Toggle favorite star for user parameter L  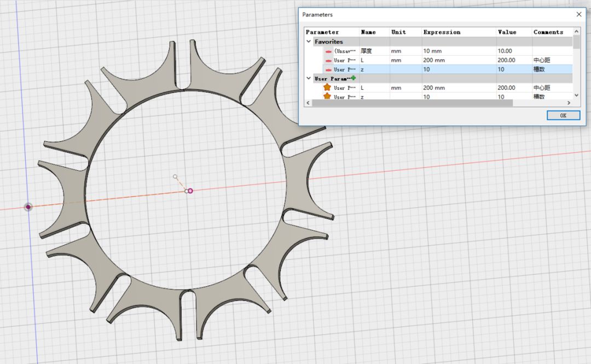(x=327, y=88)
